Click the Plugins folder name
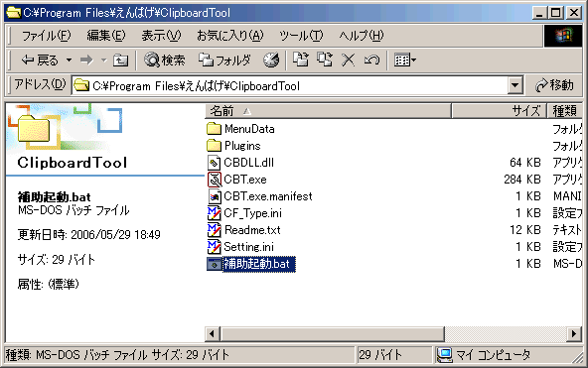588x368 pixels. 242,146
